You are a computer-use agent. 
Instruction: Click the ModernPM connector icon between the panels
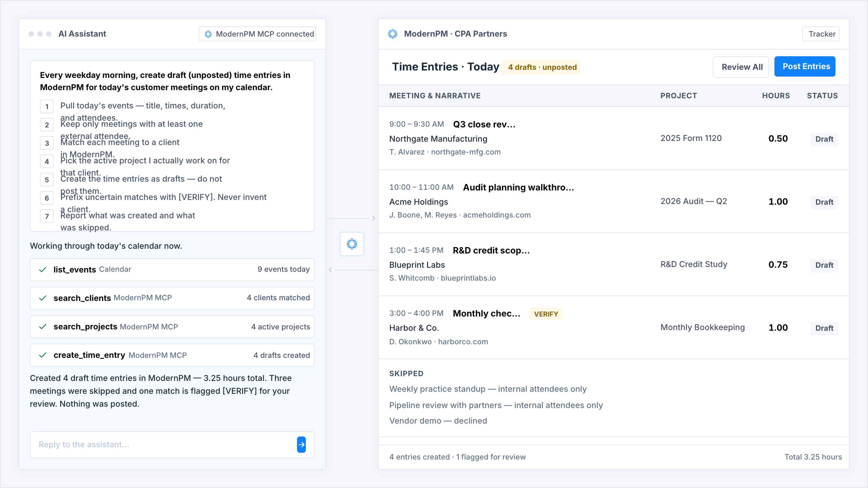352,244
